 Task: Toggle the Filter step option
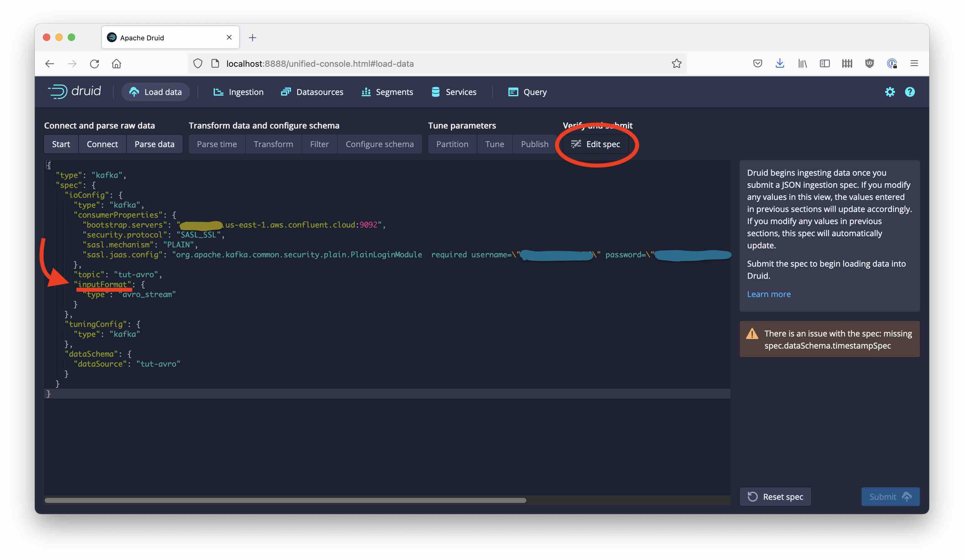coord(319,144)
